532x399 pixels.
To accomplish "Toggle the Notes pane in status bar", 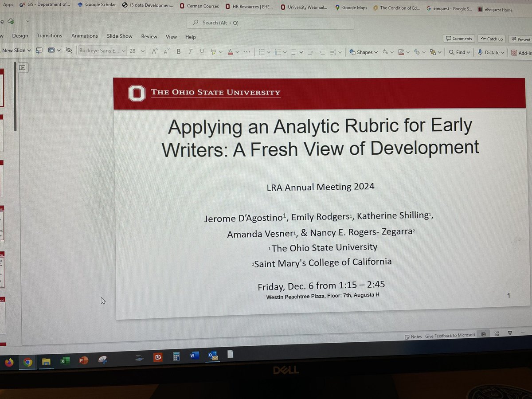I will pyautogui.click(x=413, y=336).
